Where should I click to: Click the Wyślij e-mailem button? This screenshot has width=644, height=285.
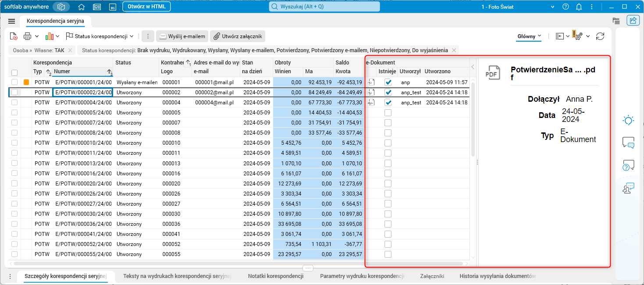point(181,36)
